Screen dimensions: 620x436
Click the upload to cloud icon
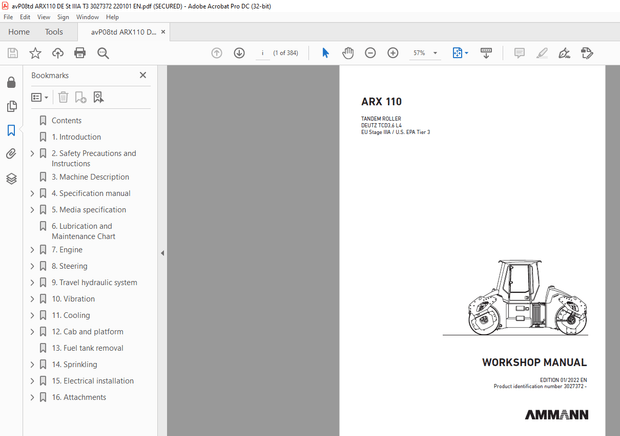click(58, 53)
